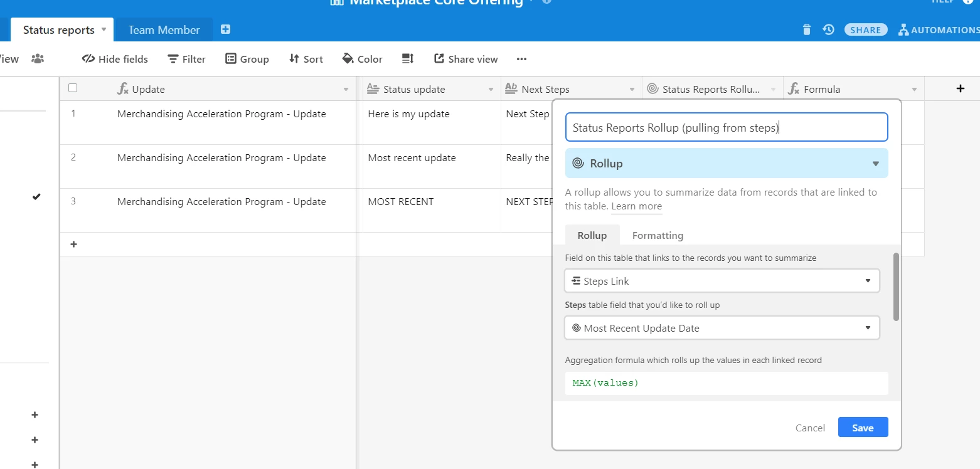
Task: Open Formula column dropdown arrow
Action: click(x=914, y=90)
